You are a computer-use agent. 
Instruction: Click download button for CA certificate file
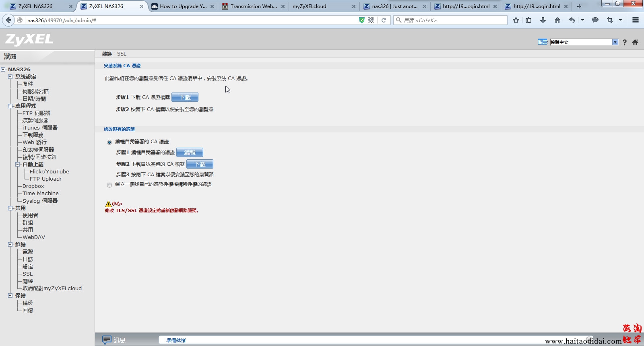[185, 97]
